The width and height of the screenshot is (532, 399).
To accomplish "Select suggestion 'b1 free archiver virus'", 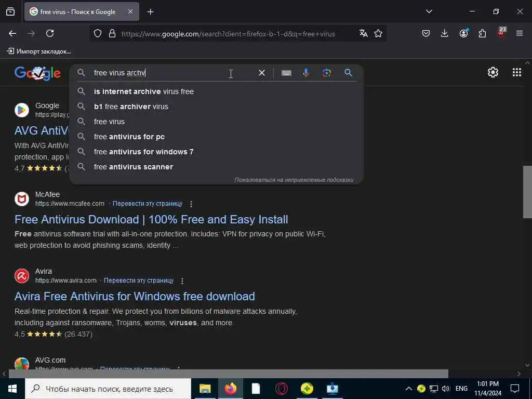I will pyautogui.click(x=217, y=107).
